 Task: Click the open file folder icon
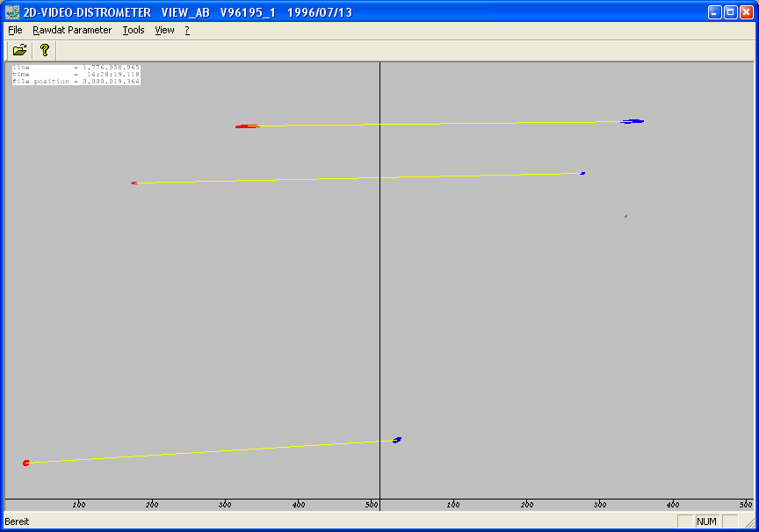coord(20,50)
